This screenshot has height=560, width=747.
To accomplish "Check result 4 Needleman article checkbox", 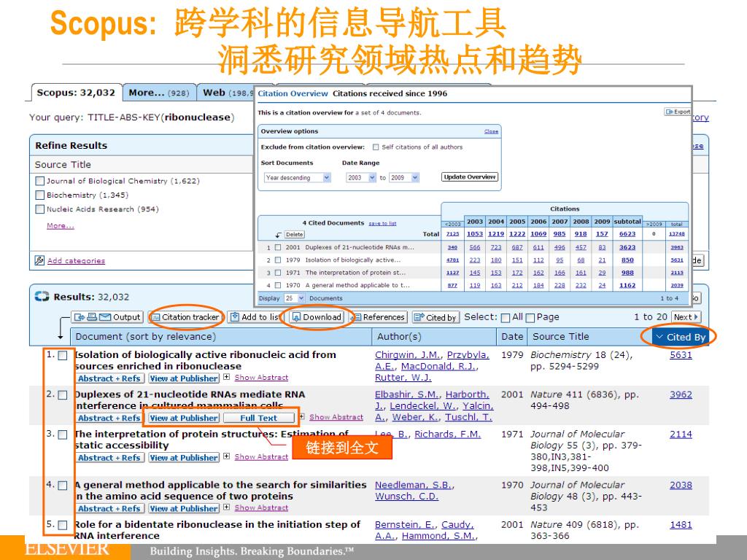I will point(63,486).
